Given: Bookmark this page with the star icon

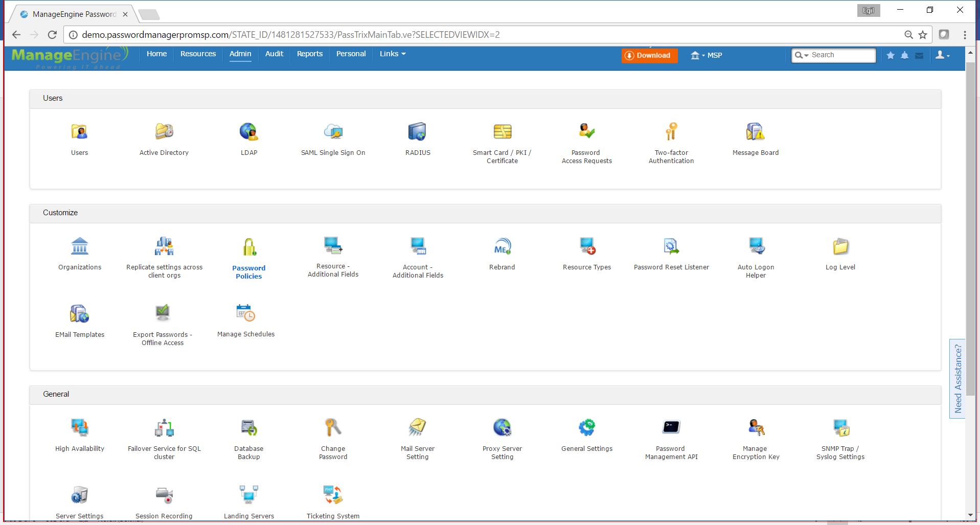Looking at the screenshot, I should pyautogui.click(x=923, y=35).
